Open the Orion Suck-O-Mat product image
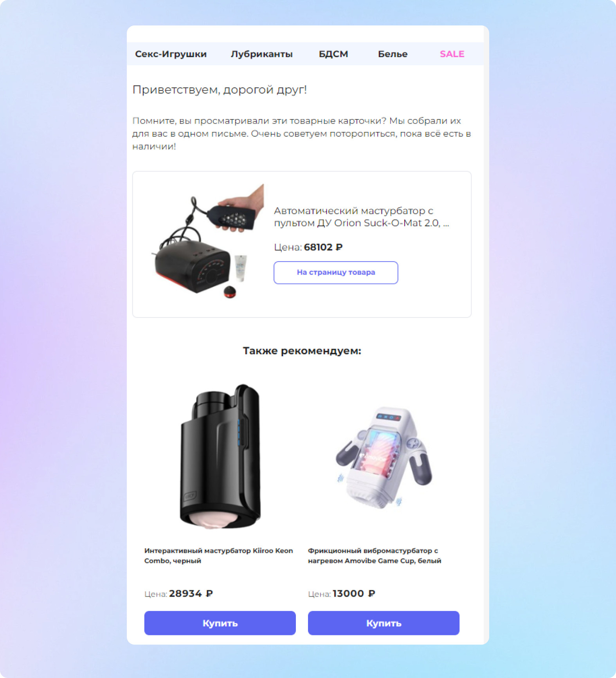Image resolution: width=616 pixels, height=678 pixels. coord(207,241)
